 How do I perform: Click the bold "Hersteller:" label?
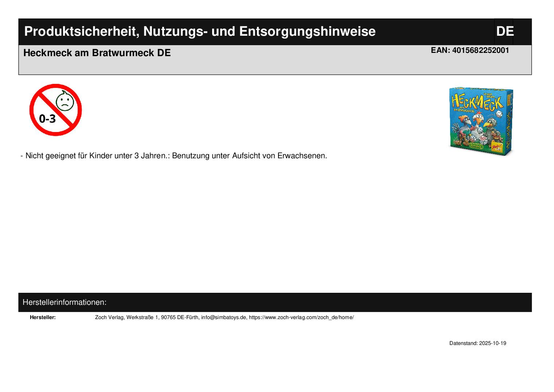pos(43,317)
